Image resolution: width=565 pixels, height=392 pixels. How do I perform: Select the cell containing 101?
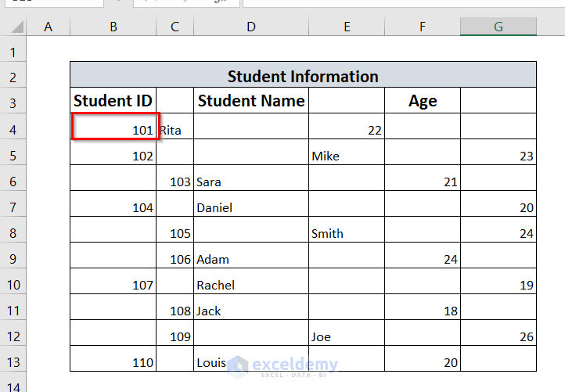tap(115, 127)
